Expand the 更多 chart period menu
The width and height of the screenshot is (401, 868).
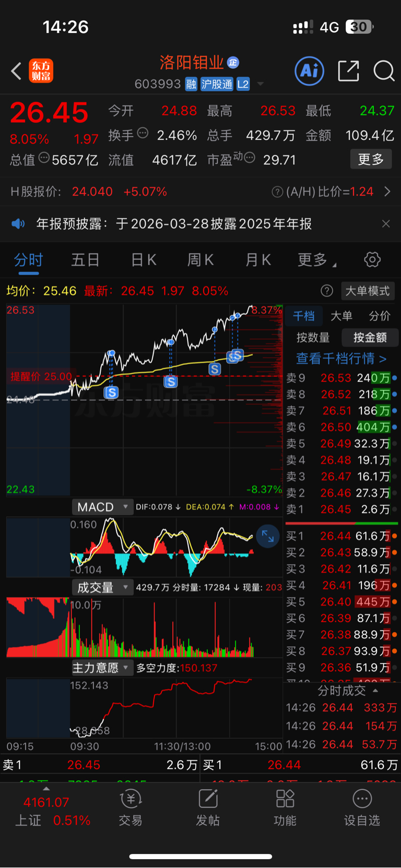pyautogui.click(x=316, y=259)
